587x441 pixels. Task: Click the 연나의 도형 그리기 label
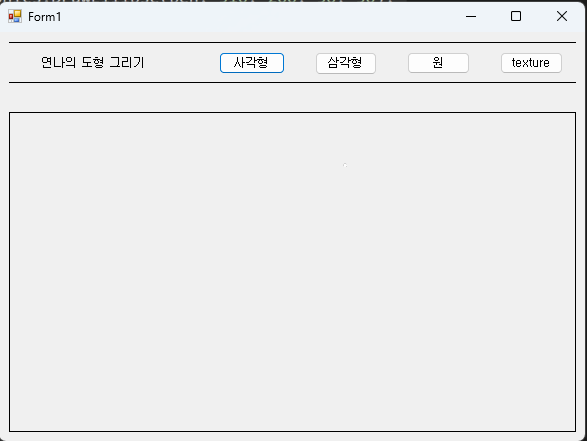92,63
